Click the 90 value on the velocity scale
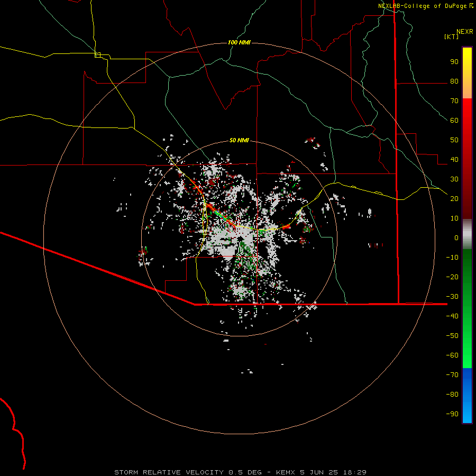The width and height of the screenshot is (476, 476). tap(454, 62)
